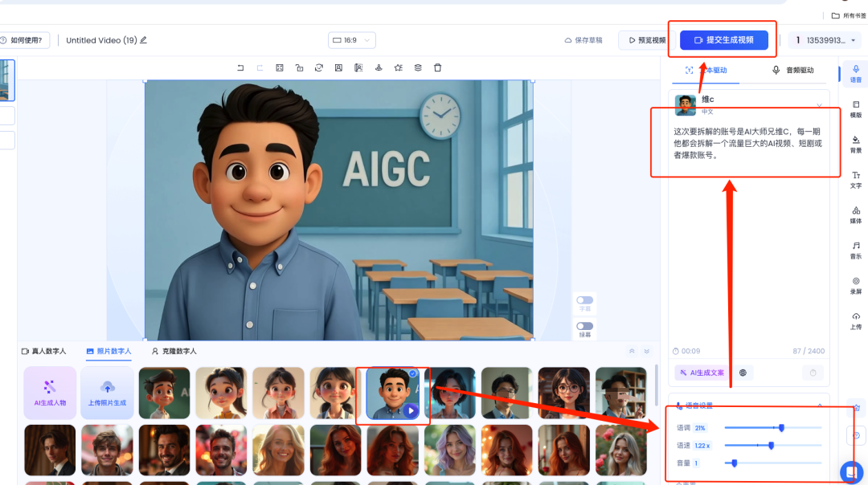Click the 语速 speech speed slider

tap(772, 445)
